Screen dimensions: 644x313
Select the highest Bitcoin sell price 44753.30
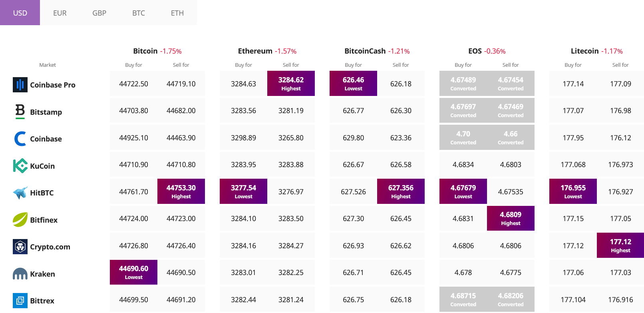181,191
